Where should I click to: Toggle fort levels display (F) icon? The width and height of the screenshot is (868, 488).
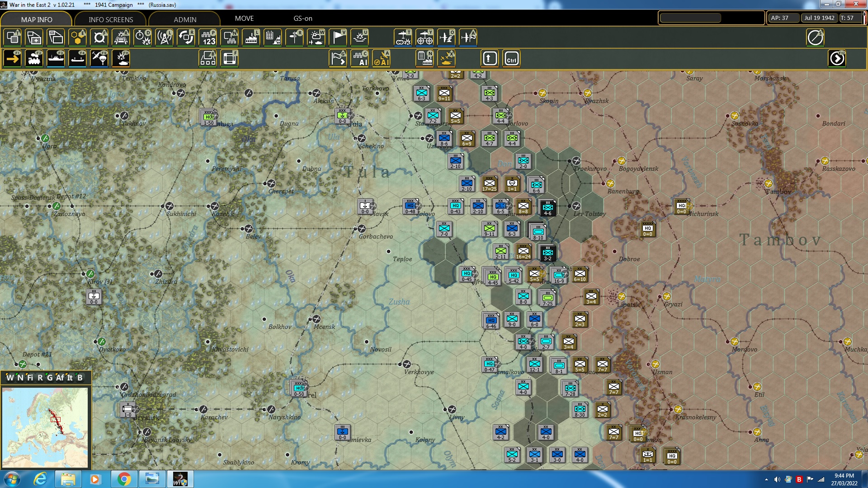[99, 38]
